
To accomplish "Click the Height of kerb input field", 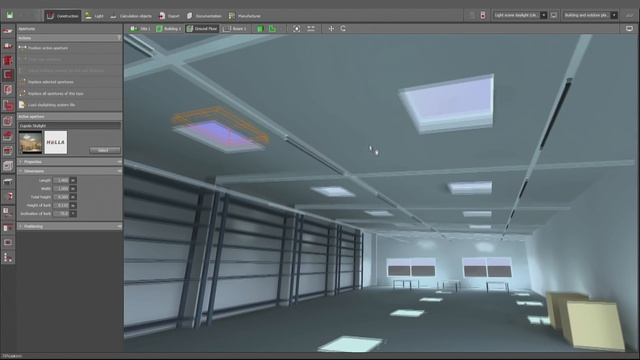I will pyautogui.click(x=61, y=205).
